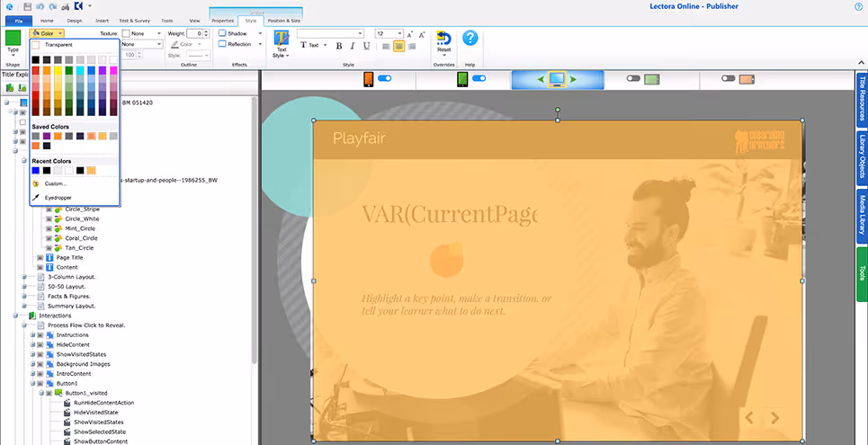The image size is (868, 445).
Task: Switch to the Properties tab
Action: 222,21
